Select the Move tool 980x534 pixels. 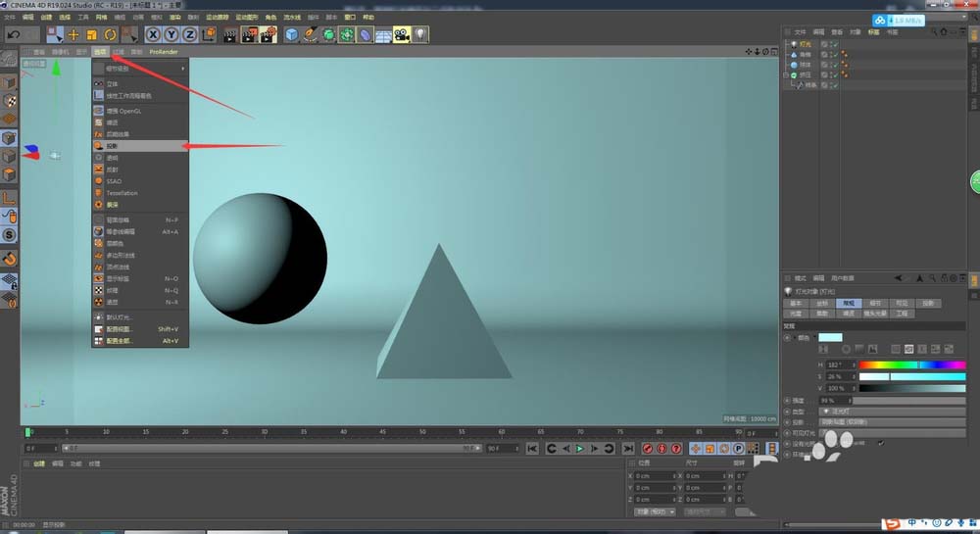[73, 35]
